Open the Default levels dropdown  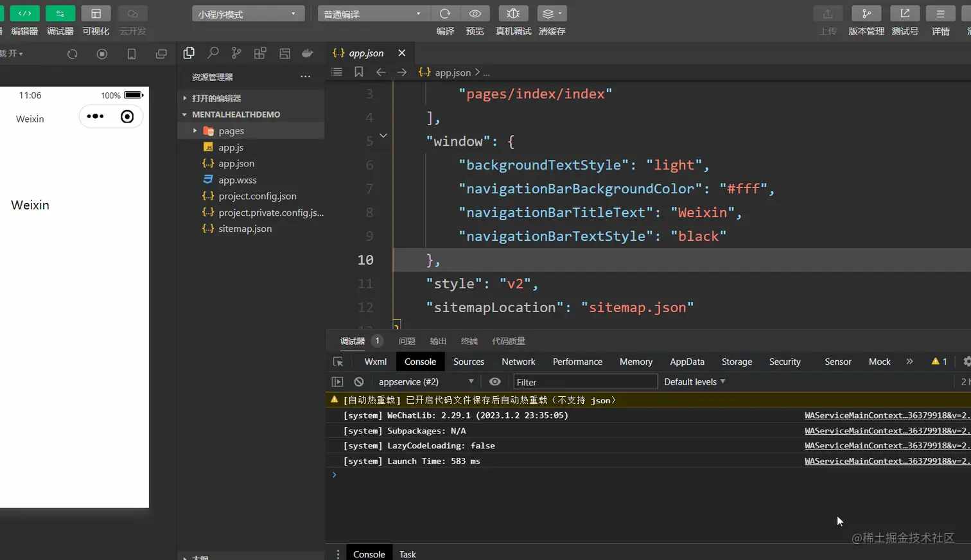pos(694,381)
